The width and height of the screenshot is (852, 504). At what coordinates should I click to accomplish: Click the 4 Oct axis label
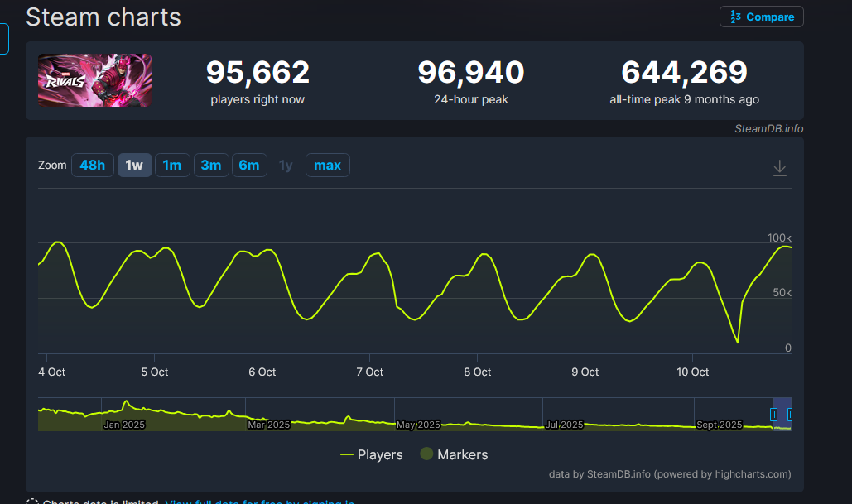pyautogui.click(x=51, y=372)
